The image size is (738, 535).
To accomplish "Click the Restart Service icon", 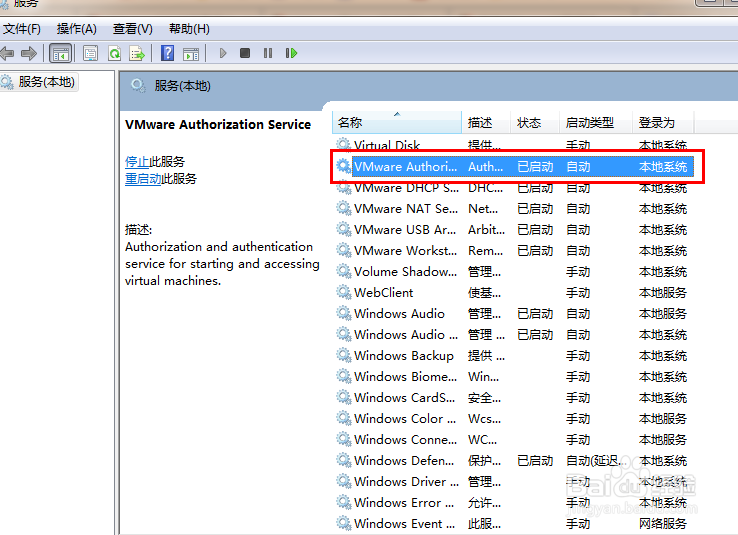I will [x=291, y=53].
